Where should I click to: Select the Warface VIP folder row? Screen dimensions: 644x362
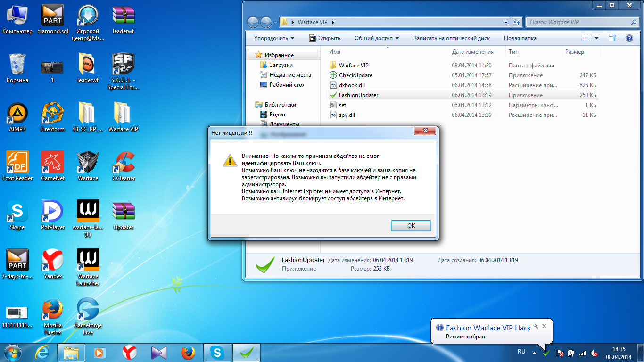coord(462,66)
